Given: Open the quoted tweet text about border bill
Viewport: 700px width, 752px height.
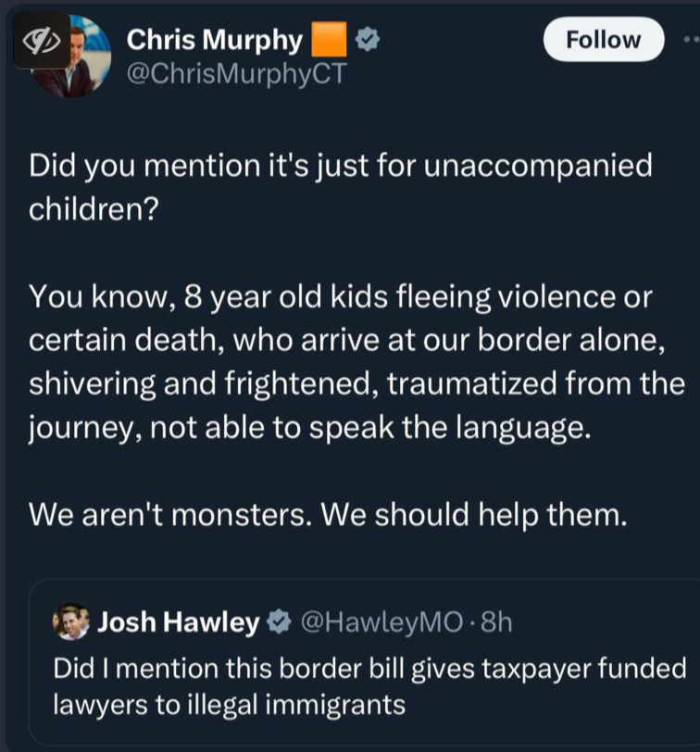Looking at the screenshot, I should tap(369, 686).
